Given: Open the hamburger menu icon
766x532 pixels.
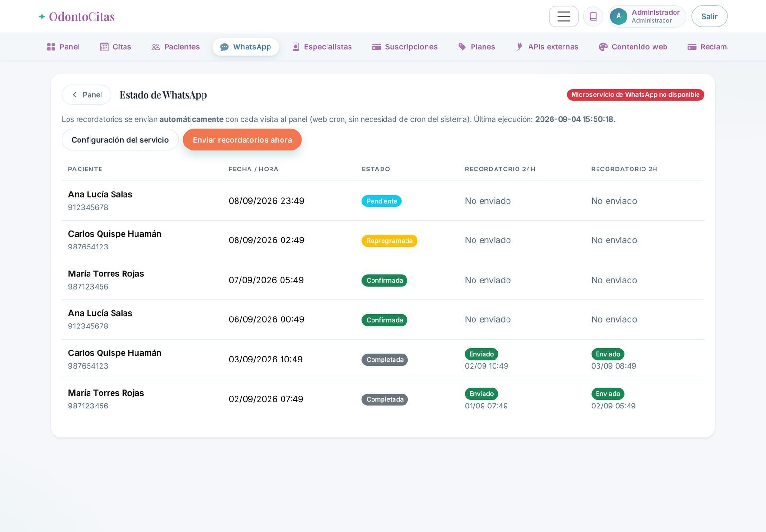Looking at the screenshot, I should click(x=563, y=16).
